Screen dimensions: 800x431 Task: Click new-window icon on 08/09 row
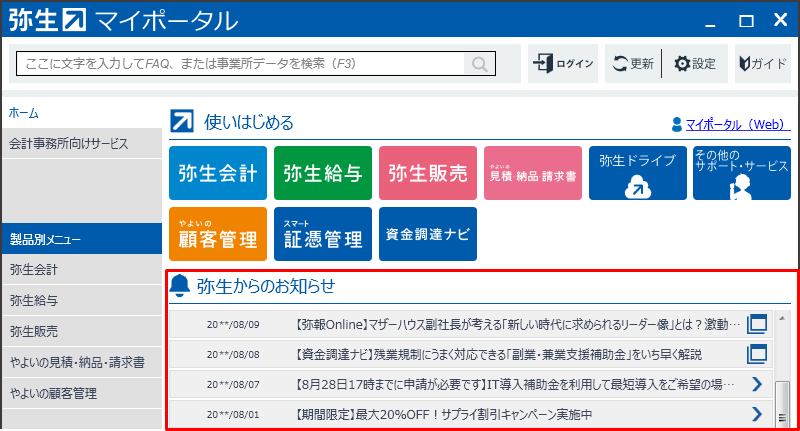[x=757, y=324]
